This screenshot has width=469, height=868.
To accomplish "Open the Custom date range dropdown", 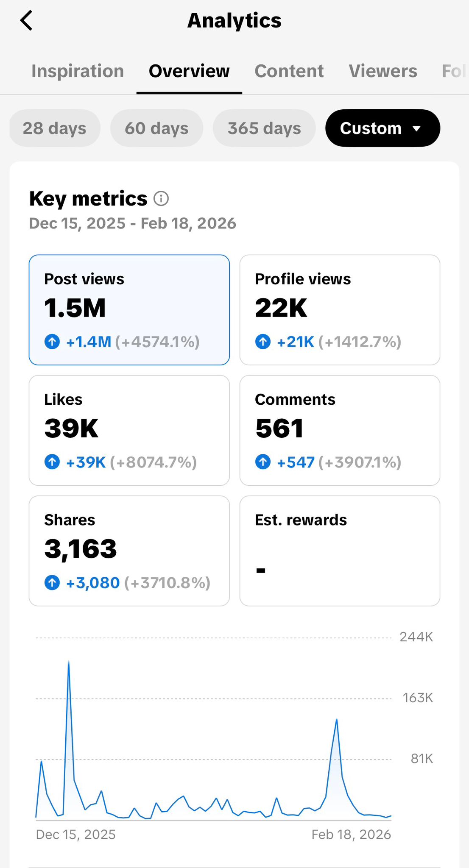I will (x=382, y=128).
